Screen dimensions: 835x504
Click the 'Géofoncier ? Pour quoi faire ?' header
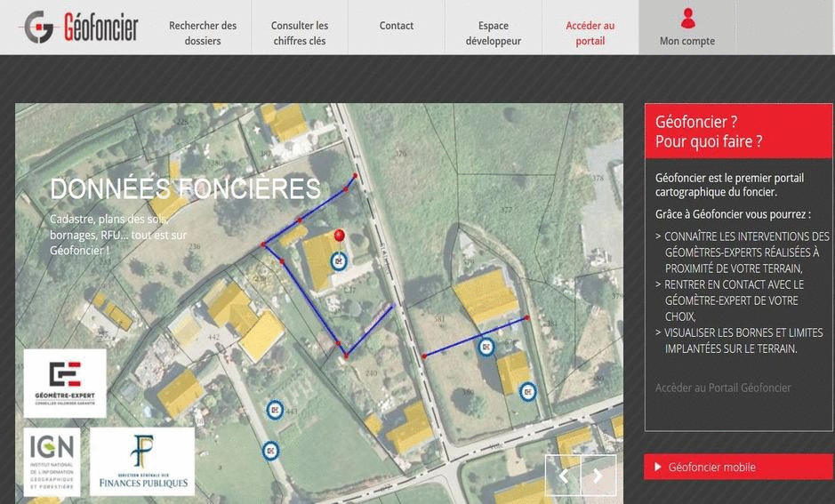click(738, 132)
